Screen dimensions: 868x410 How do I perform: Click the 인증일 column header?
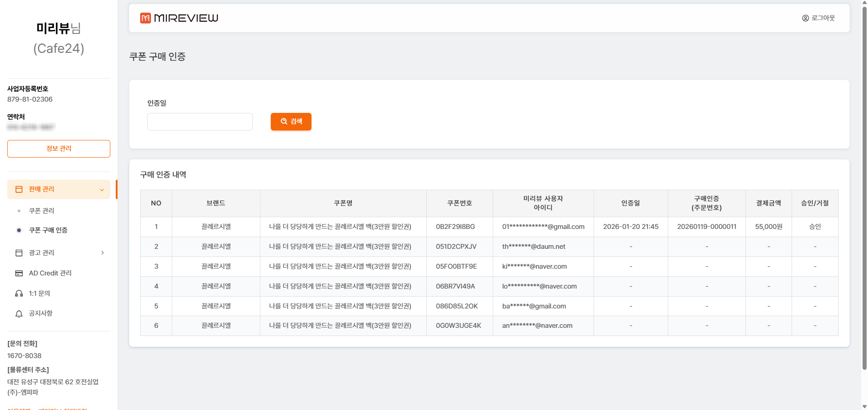pyautogui.click(x=630, y=203)
